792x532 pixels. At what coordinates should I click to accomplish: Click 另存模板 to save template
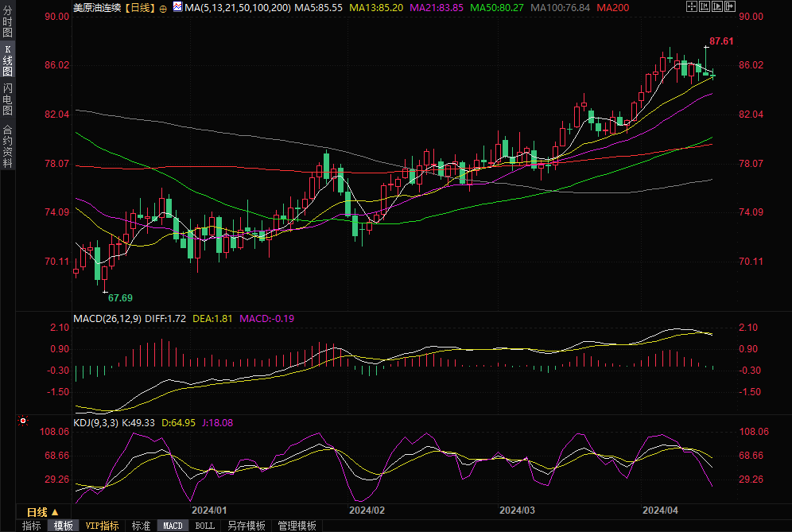click(x=246, y=526)
